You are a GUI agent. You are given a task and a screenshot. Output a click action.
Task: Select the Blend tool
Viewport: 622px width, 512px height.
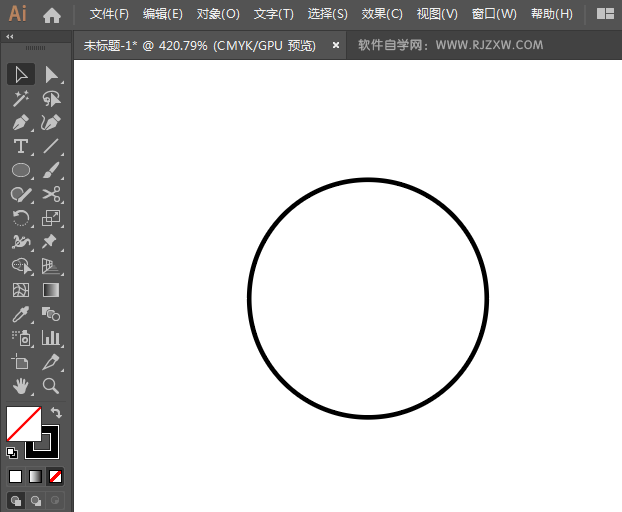52,314
